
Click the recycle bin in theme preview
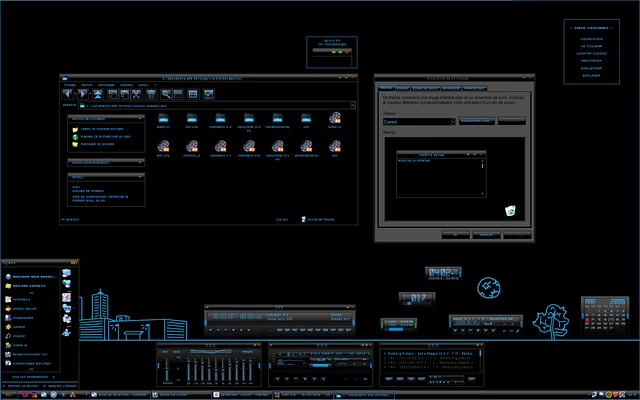(x=509, y=209)
